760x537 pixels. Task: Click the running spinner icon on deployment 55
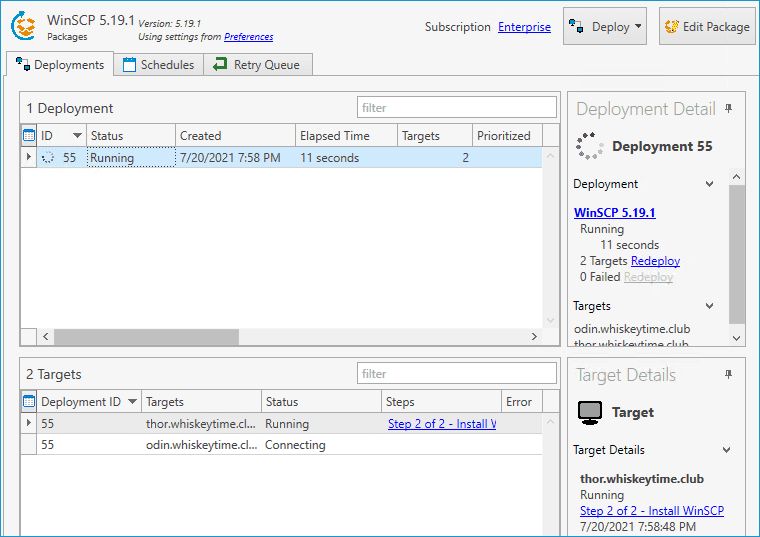coord(48,158)
